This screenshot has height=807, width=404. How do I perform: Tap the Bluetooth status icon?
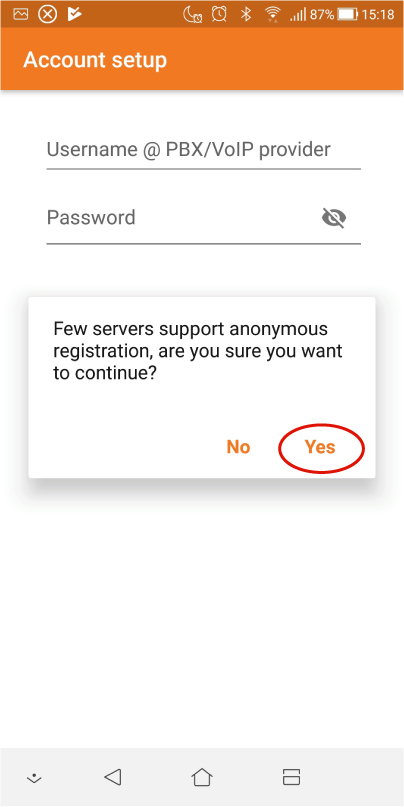[246, 14]
